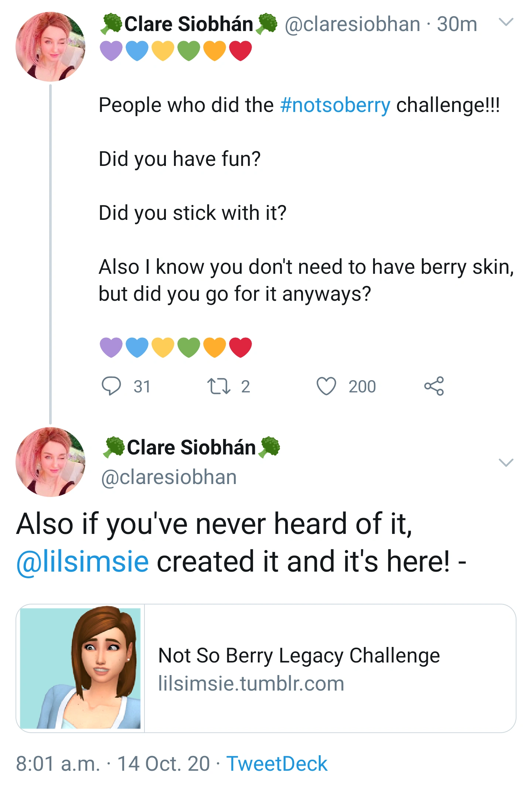532x787 pixels.
Task: Click the Sim character link thumbnail
Action: [x=81, y=668]
